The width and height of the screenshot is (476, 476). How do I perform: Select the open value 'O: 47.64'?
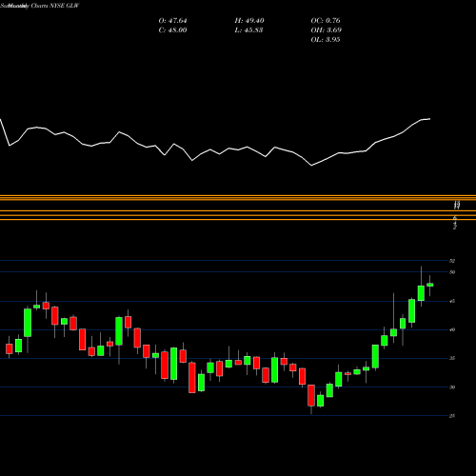click(172, 21)
